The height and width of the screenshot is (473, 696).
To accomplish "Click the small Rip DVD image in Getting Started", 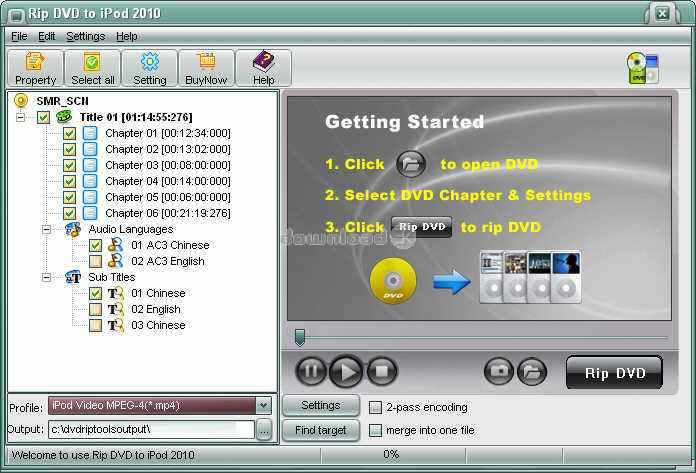I will [421, 227].
